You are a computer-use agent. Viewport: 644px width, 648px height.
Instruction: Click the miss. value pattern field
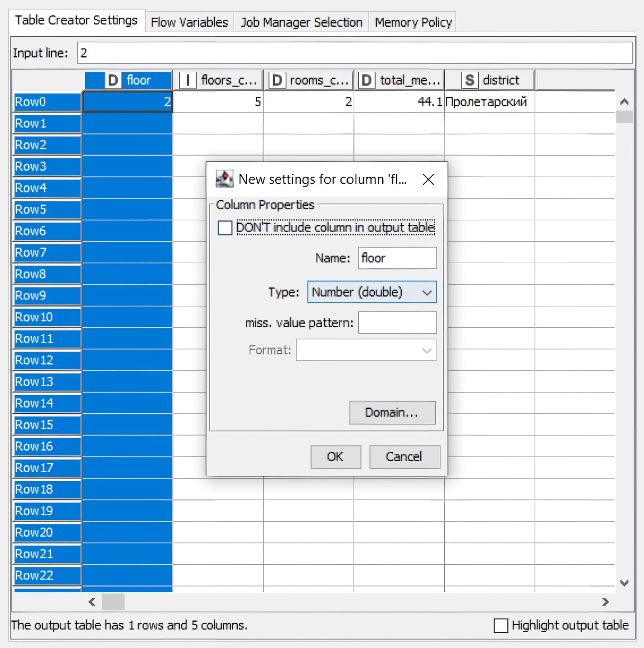tap(397, 323)
